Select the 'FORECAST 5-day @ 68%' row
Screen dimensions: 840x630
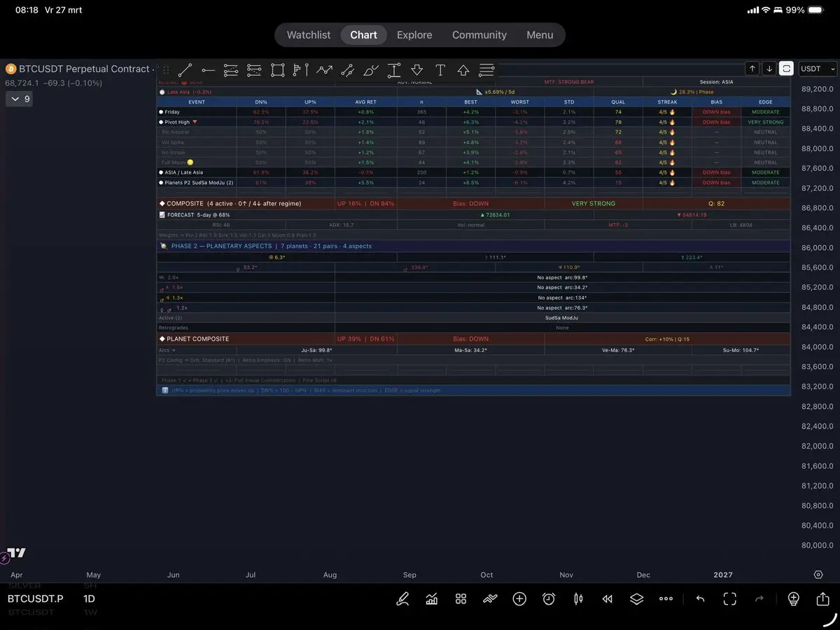[x=473, y=215]
